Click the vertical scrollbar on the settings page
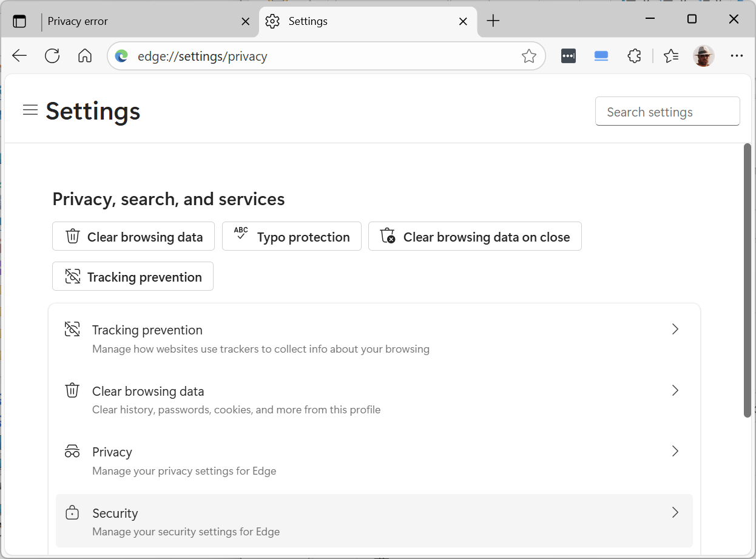This screenshot has width=756, height=559. [748, 279]
